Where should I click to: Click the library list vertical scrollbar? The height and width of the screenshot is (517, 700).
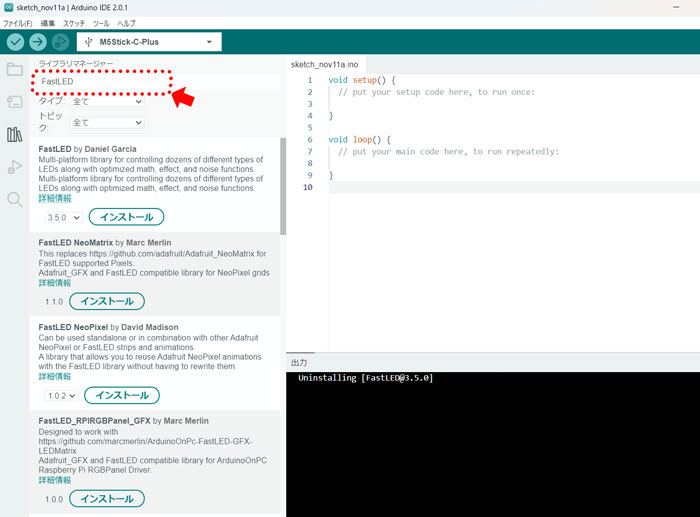click(x=283, y=186)
